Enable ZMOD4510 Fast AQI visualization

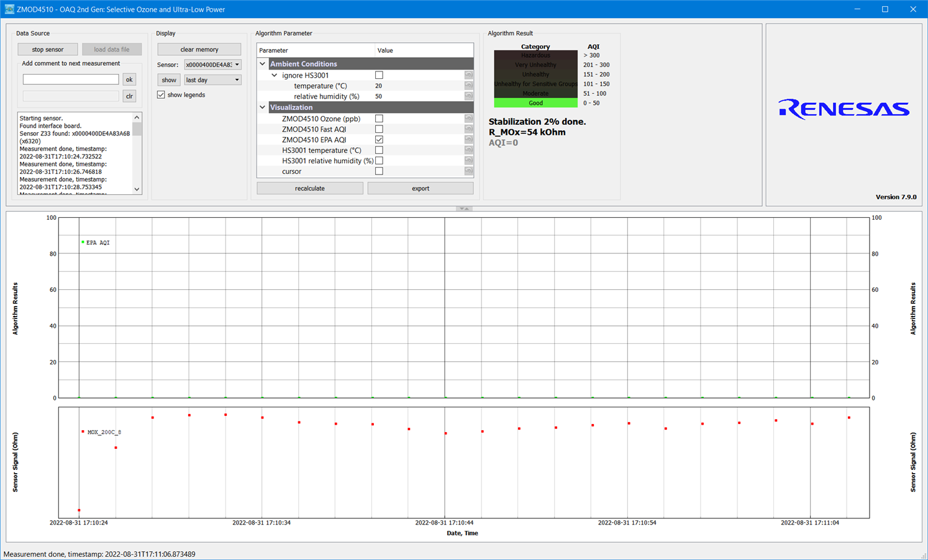click(x=379, y=129)
